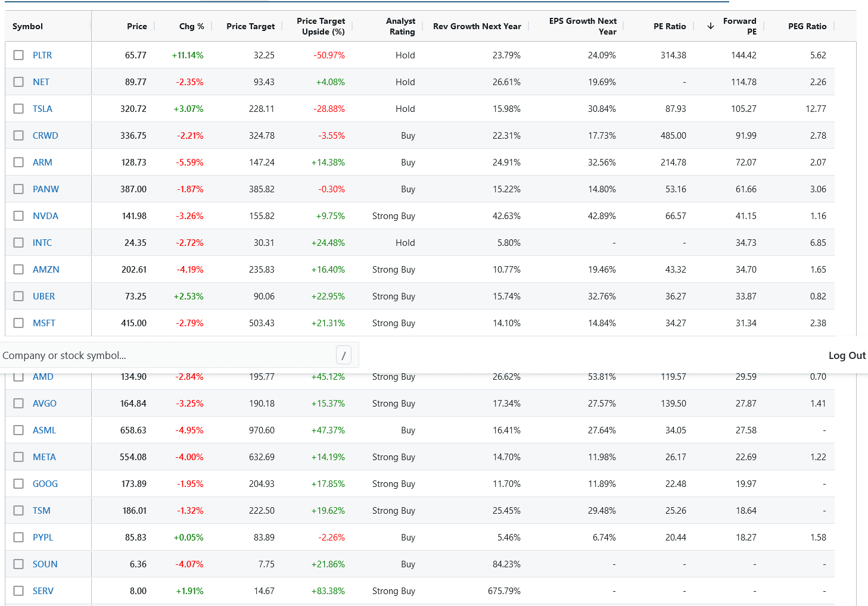The image size is (868, 606).
Task: Check the META row checkbox
Action: point(18,457)
